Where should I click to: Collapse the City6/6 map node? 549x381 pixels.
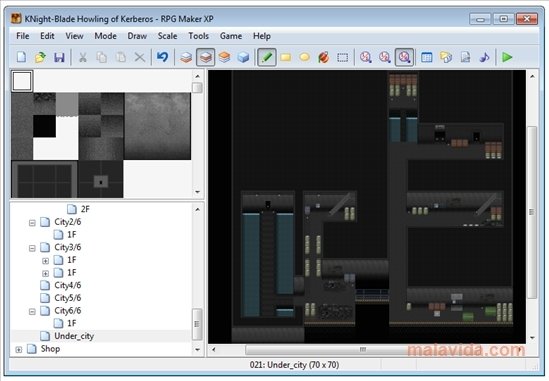point(32,311)
